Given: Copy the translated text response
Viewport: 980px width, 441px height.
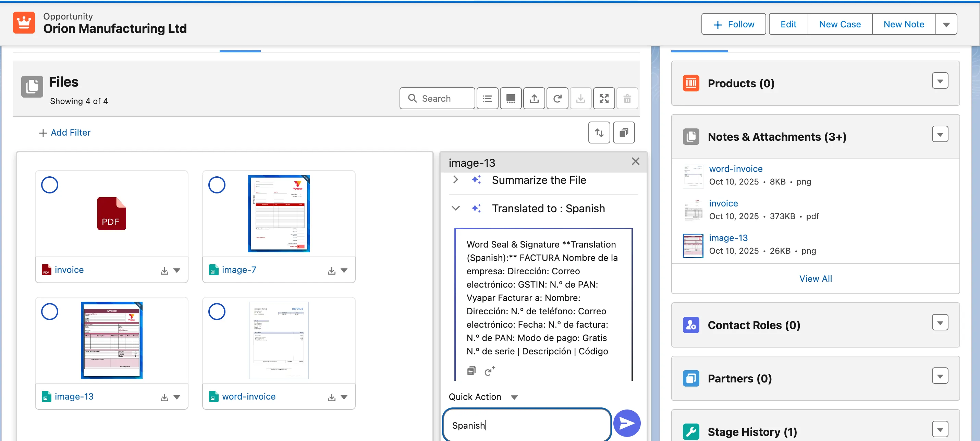Looking at the screenshot, I should (471, 371).
